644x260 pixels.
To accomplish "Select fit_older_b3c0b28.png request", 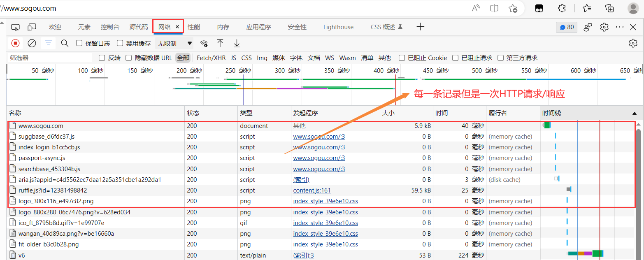I will [x=320, y=244].
